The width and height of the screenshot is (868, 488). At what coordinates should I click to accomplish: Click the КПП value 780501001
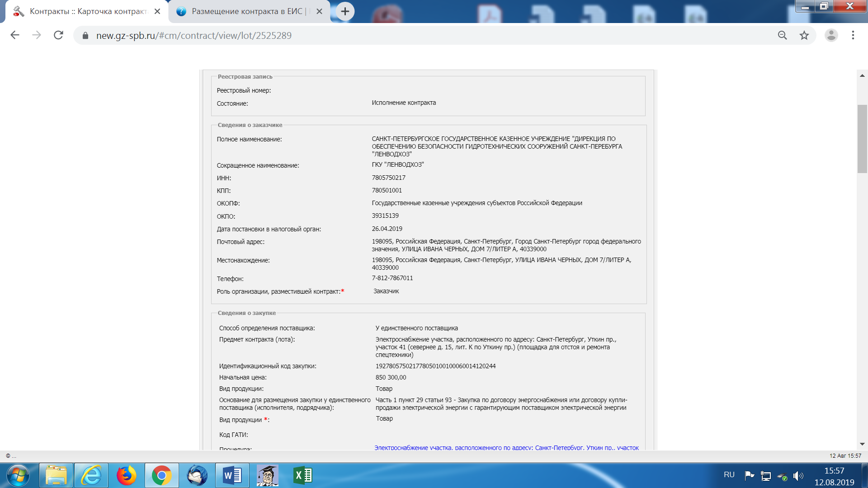[x=387, y=190]
